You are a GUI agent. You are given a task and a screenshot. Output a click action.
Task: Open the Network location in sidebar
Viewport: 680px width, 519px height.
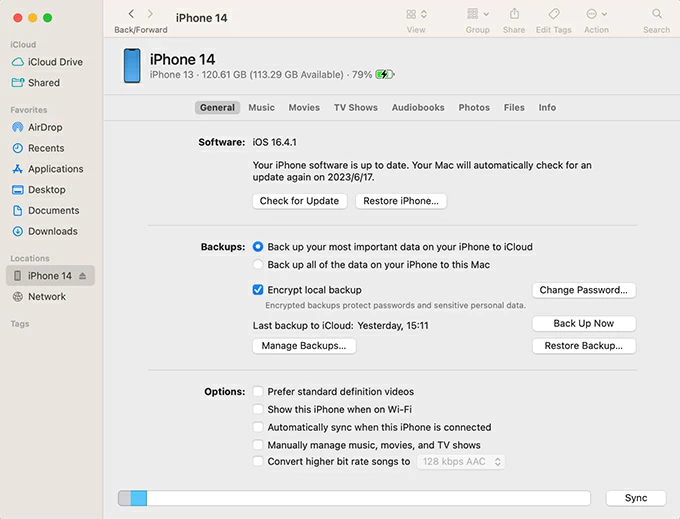(46, 297)
